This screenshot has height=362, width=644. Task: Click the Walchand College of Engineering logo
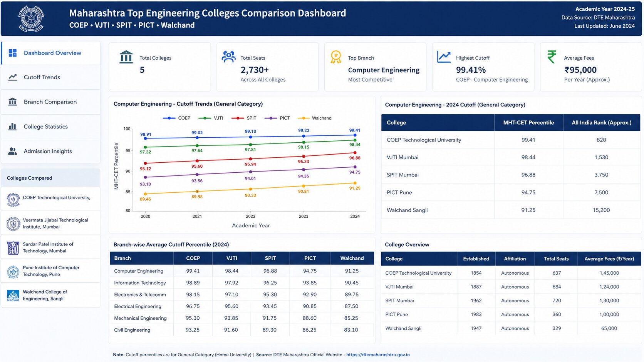[13, 295]
